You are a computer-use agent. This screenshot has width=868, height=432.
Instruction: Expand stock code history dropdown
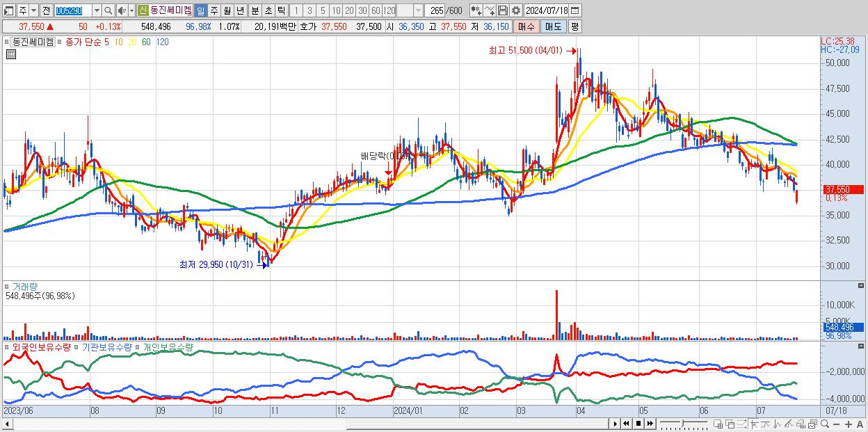point(96,10)
